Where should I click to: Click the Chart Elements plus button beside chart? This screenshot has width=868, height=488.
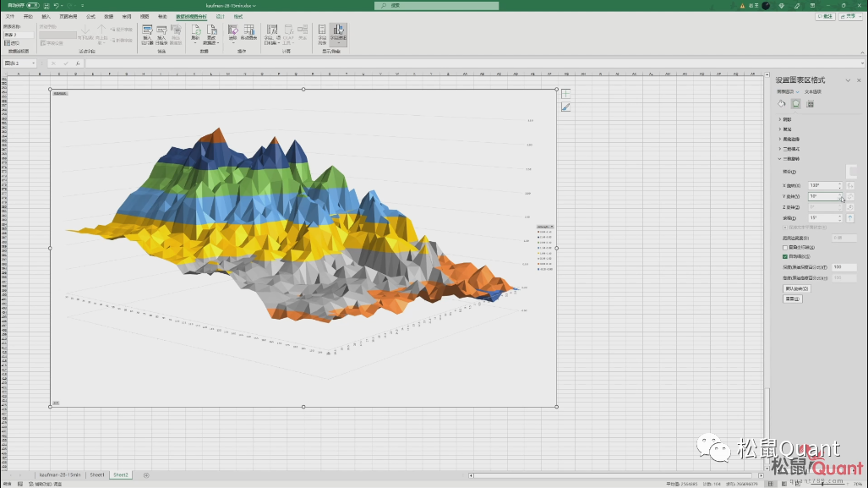coord(565,94)
